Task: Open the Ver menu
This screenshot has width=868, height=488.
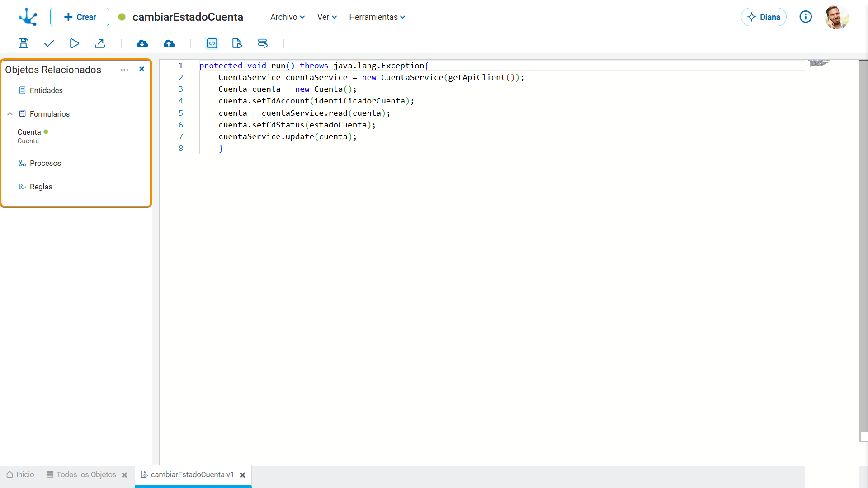Action: coord(326,17)
